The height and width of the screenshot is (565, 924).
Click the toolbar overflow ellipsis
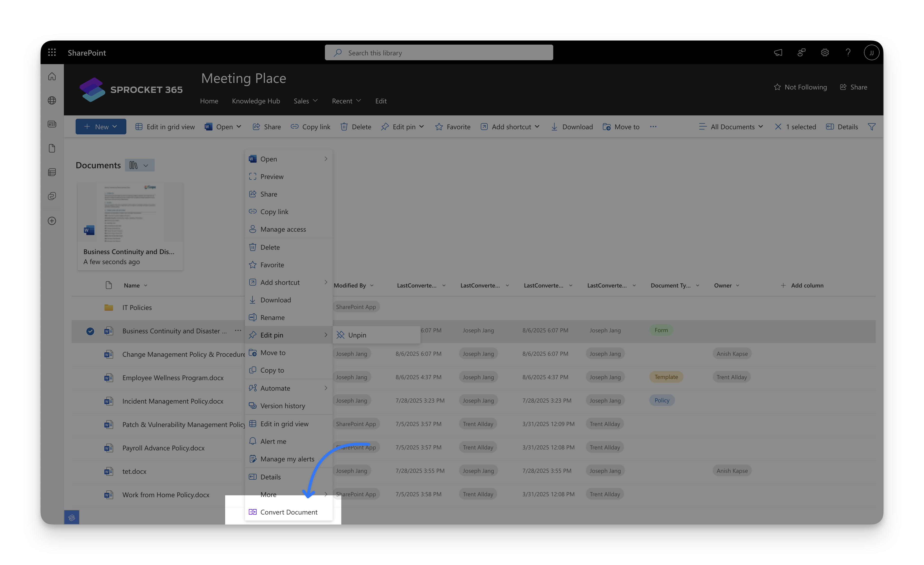(x=653, y=127)
